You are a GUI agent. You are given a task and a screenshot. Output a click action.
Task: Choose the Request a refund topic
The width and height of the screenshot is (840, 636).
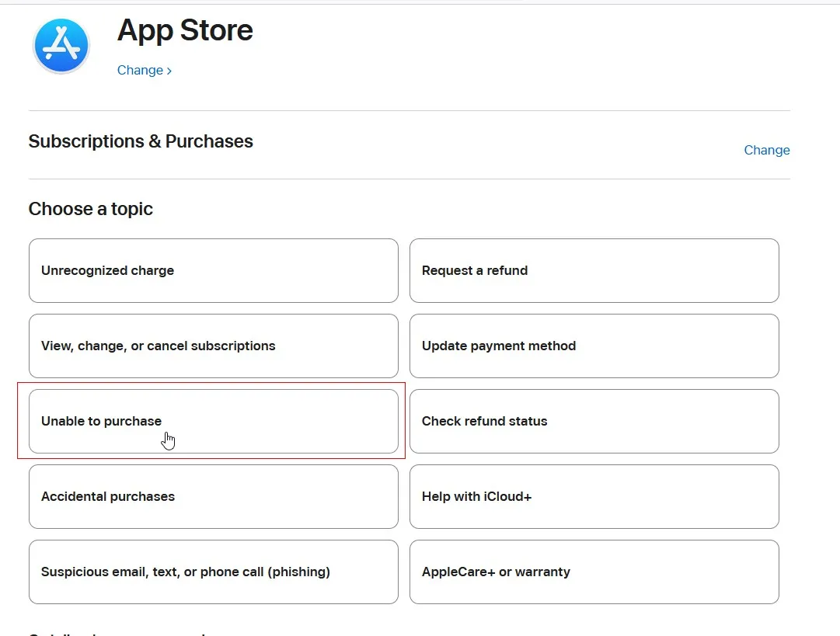click(x=594, y=270)
